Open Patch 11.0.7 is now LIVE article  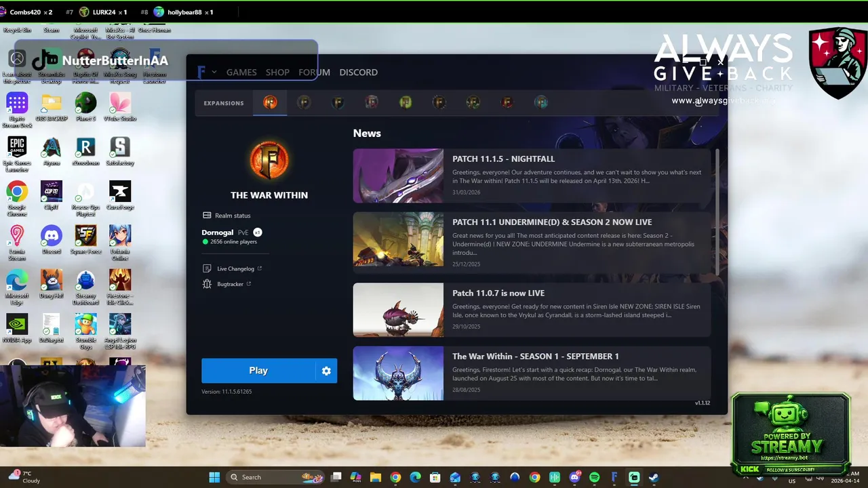pyautogui.click(x=532, y=310)
